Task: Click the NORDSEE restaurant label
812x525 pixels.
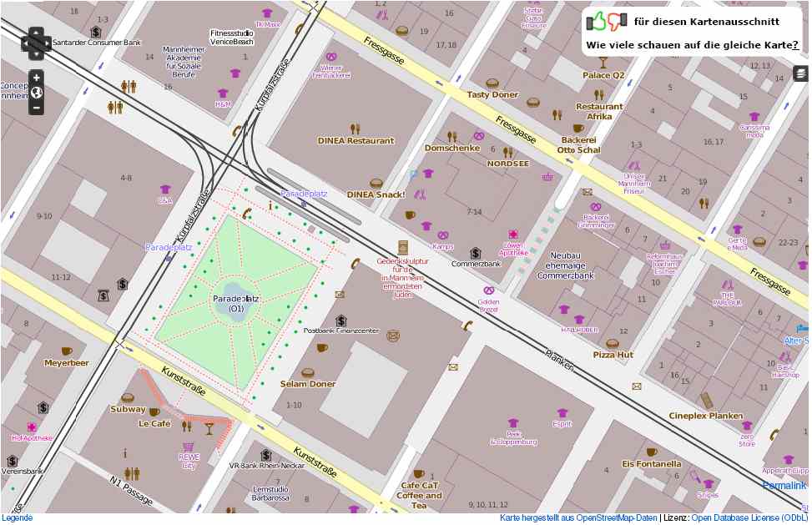Action: [508, 164]
